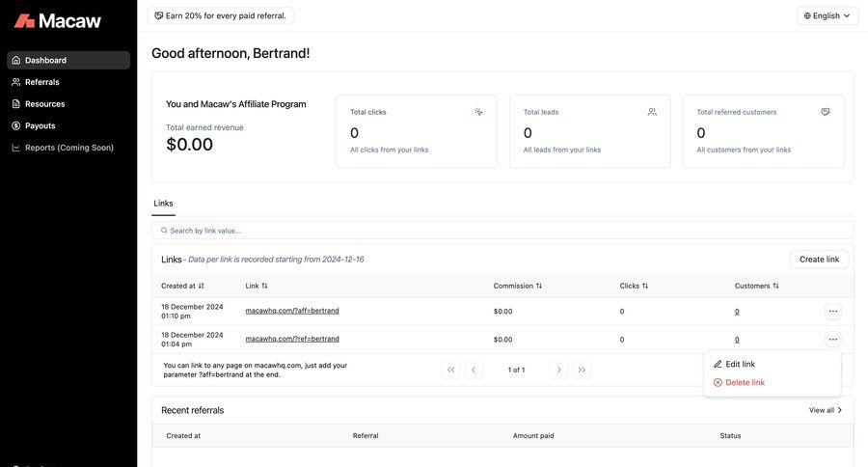The image size is (868, 467).
Task: Sort links by Created at column
Action: (x=182, y=286)
